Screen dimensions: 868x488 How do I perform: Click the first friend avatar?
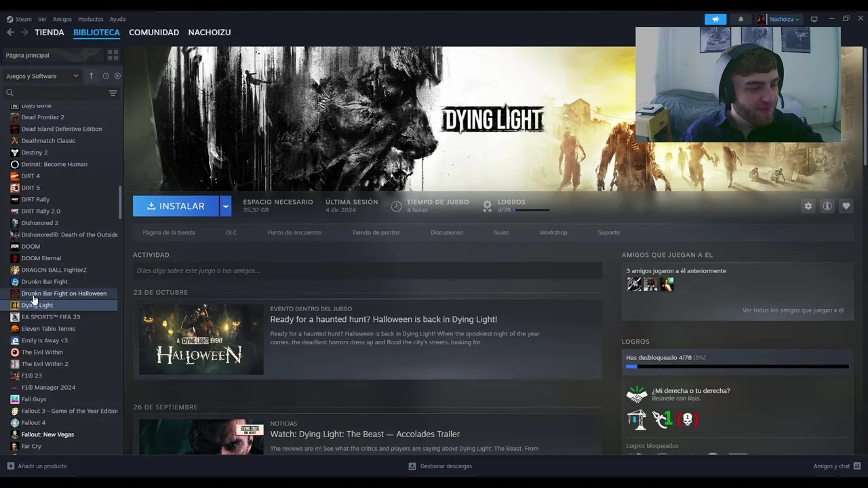point(634,284)
